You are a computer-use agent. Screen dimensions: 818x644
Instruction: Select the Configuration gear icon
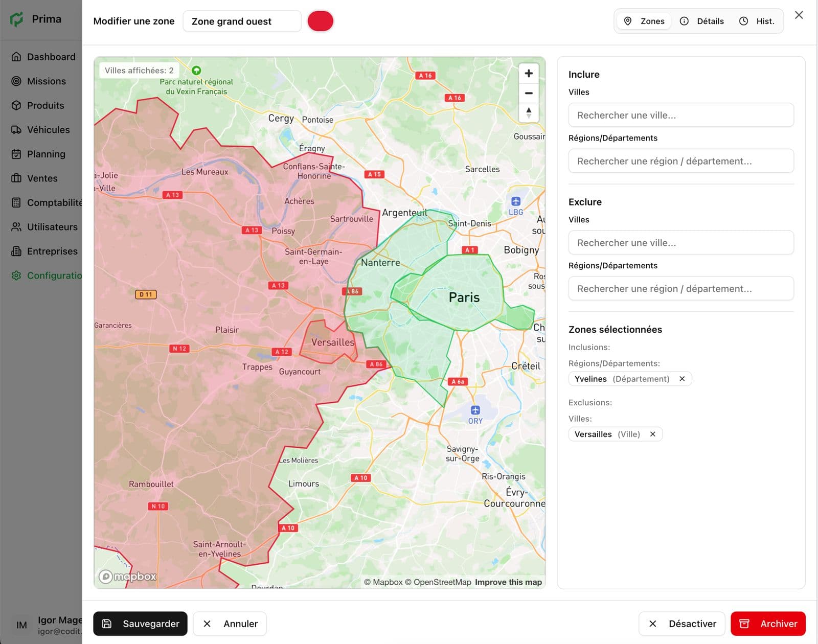tap(17, 275)
